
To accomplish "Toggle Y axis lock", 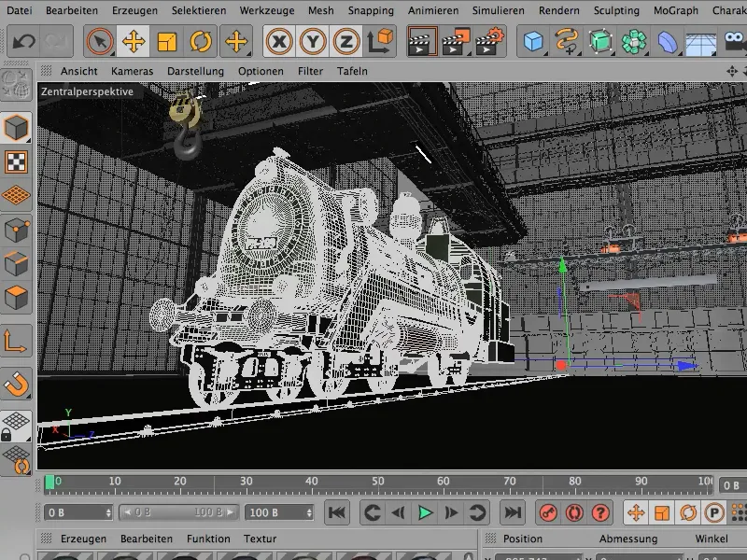I will click(x=313, y=41).
